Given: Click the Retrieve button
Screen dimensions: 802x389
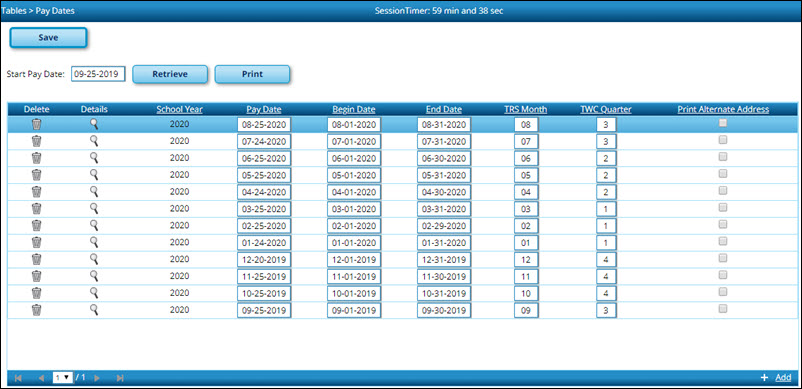Looking at the screenshot, I should click(170, 74).
